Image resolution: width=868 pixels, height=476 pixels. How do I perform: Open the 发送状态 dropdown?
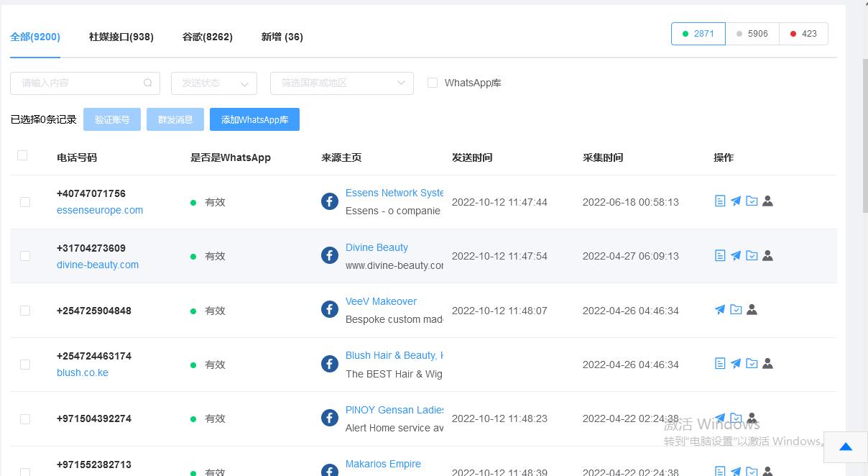point(214,83)
